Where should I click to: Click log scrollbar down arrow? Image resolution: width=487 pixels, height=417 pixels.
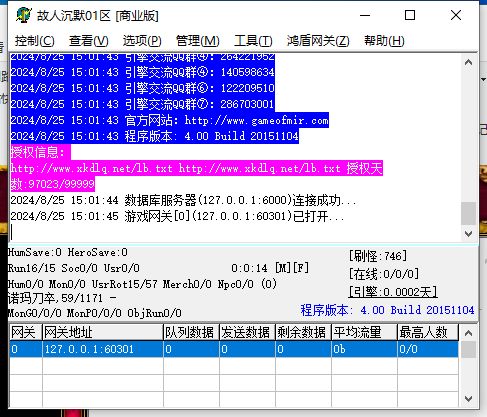point(468,234)
